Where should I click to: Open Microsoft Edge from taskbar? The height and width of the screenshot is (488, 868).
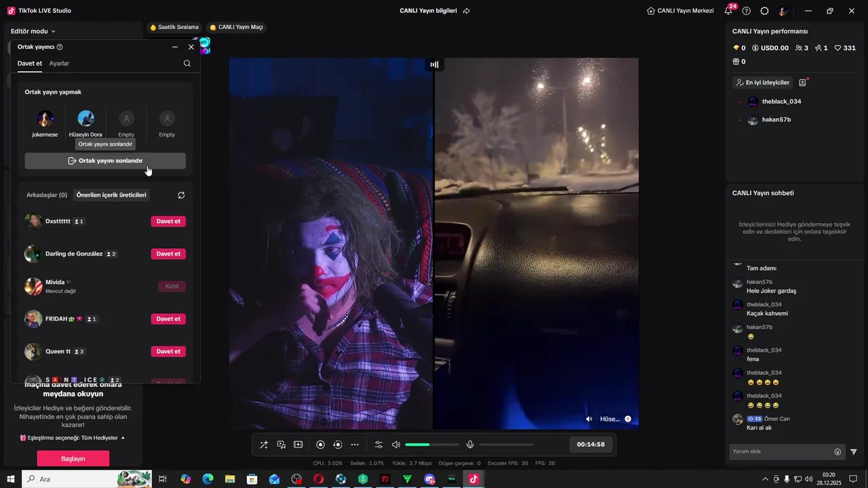pyautogui.click(x=208, y=479)
